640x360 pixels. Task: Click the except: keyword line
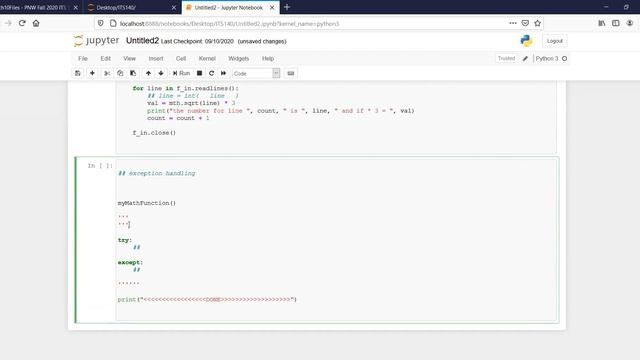coord(130,262)
